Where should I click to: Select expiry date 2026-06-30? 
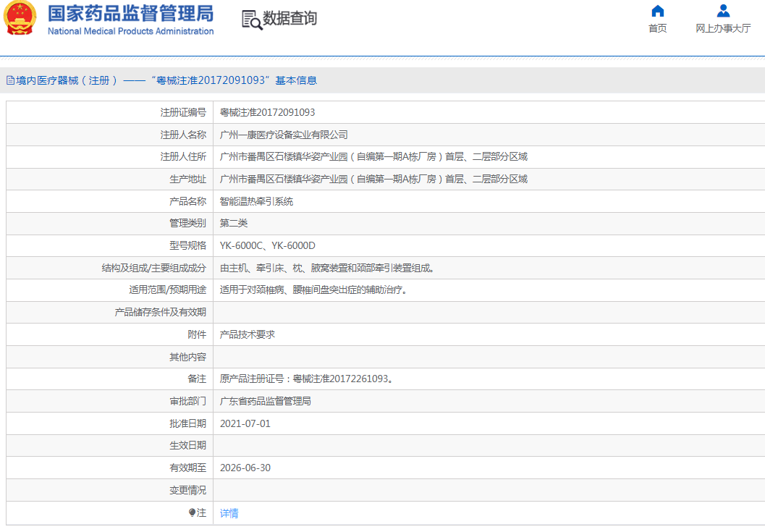coord(245,468)
